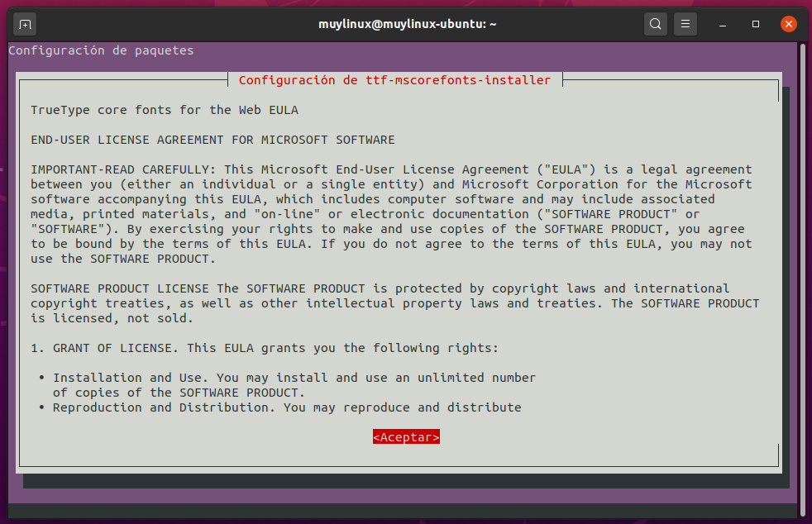Maximize the terminal window

pyautogui.click(x=756, y=24)
